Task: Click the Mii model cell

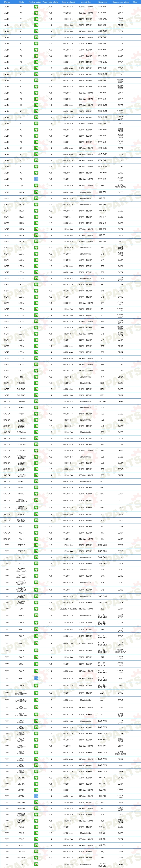Action: [21, 377]
